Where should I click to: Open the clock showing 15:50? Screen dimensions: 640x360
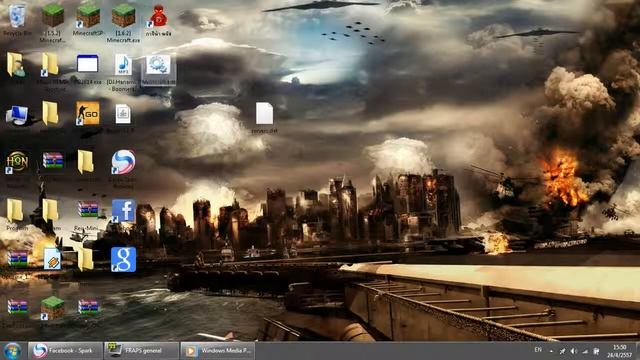pos(620,351)
